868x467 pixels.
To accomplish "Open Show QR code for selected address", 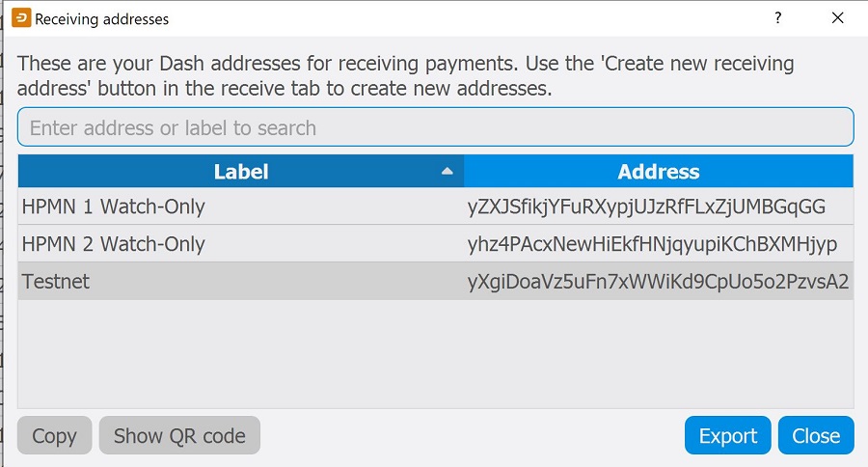I will pyautogui.click(x=179, y=435).
